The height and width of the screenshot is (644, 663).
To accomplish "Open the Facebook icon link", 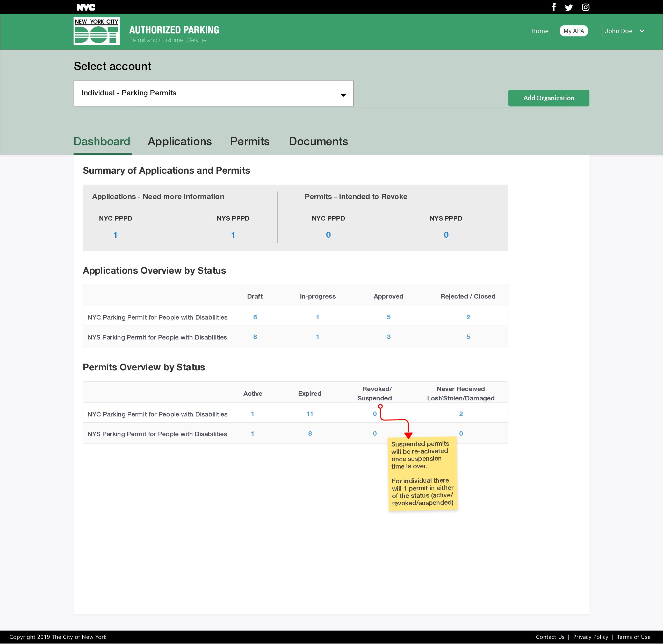I will [554, 7].
